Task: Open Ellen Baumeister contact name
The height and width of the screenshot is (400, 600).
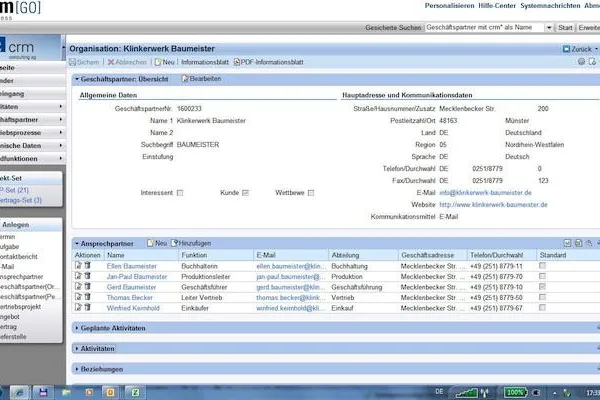Action: (x=132, y=266)
